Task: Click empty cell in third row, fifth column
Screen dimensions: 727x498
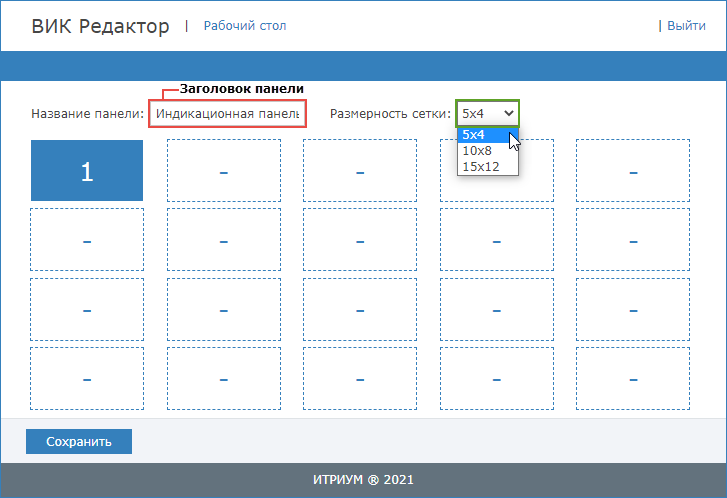Action: [633, 309]
